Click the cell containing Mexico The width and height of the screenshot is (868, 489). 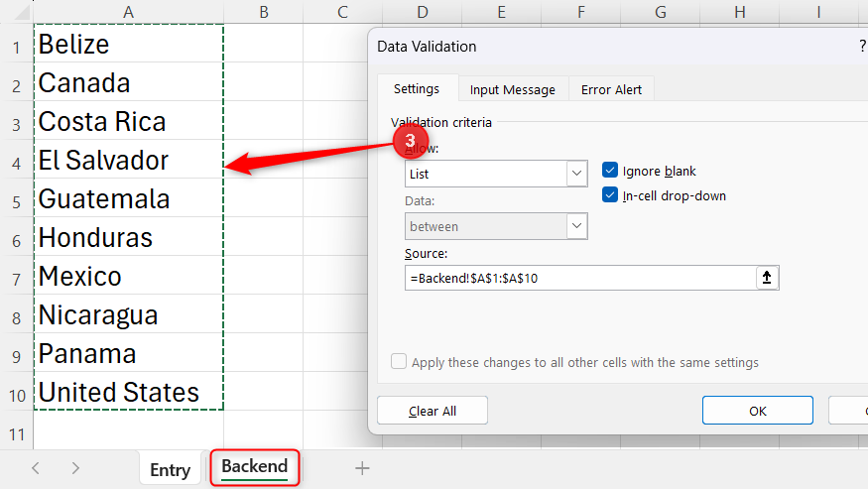coord(128,275)
